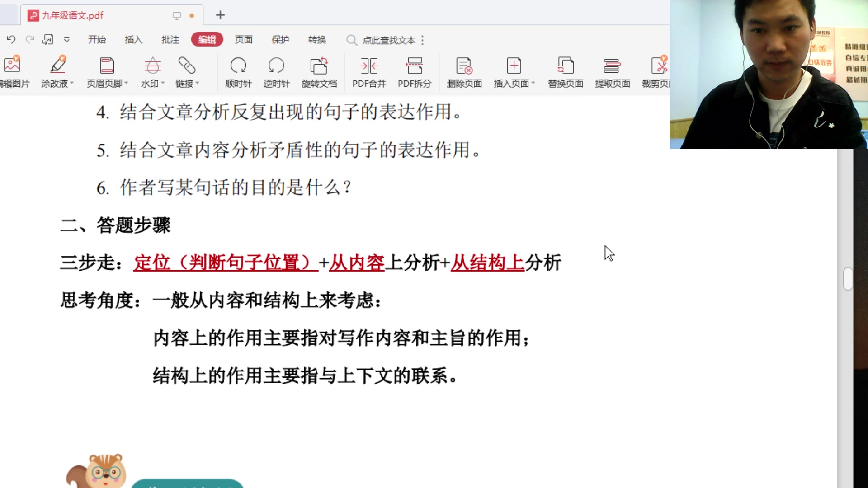The width and height of the screenshot is (868, 488).
Task: Open the 保护 protection ribbon tab
Action: (x=280, y=40)
